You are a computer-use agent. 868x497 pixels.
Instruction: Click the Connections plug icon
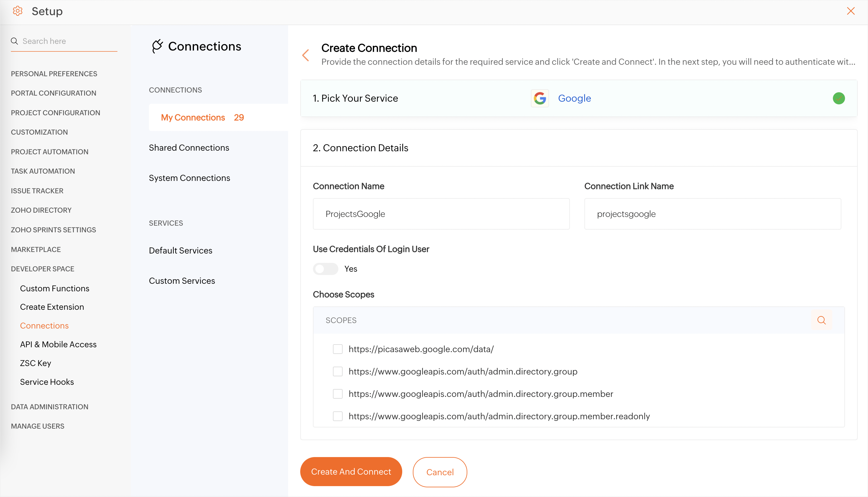pos(157,46)
